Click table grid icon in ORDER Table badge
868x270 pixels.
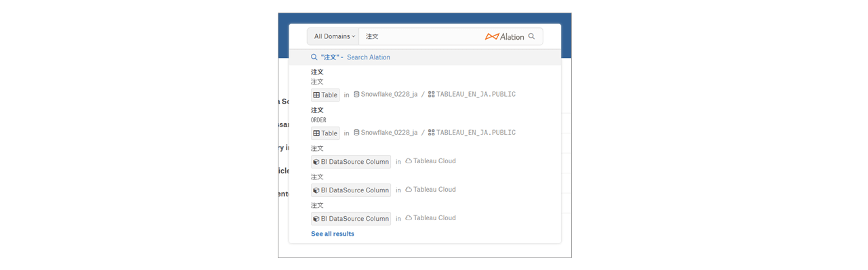[316, 133]
